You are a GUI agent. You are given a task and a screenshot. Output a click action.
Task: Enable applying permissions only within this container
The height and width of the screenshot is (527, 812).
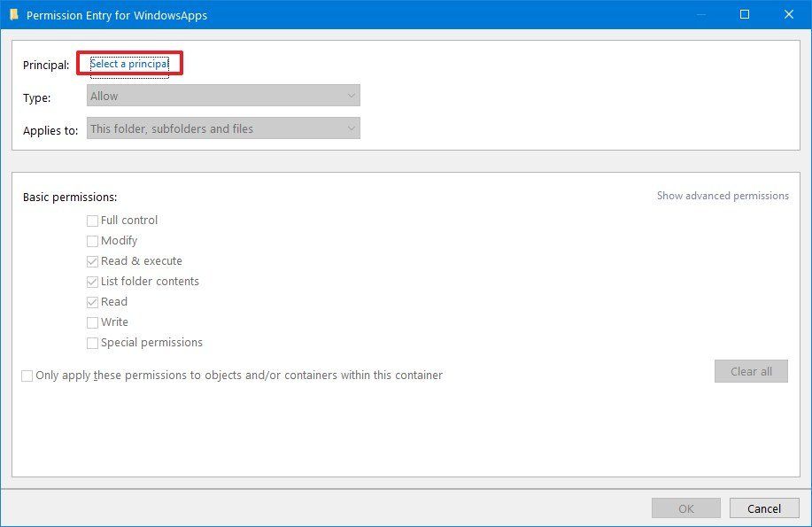27,376
